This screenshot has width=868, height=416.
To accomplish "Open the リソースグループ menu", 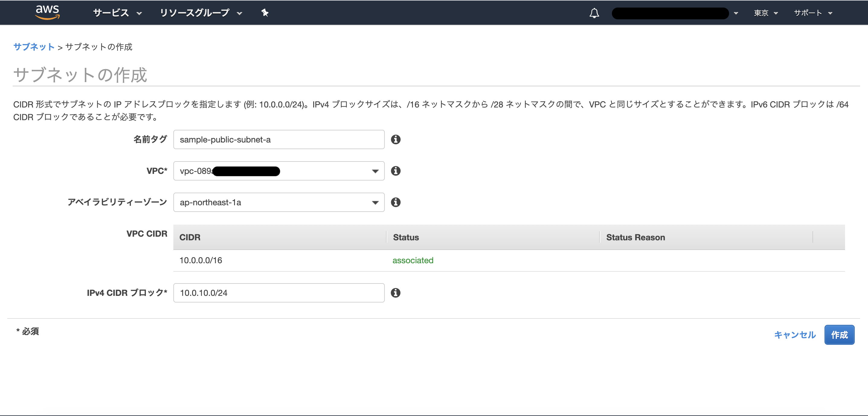I will click(x=201, y=13).
